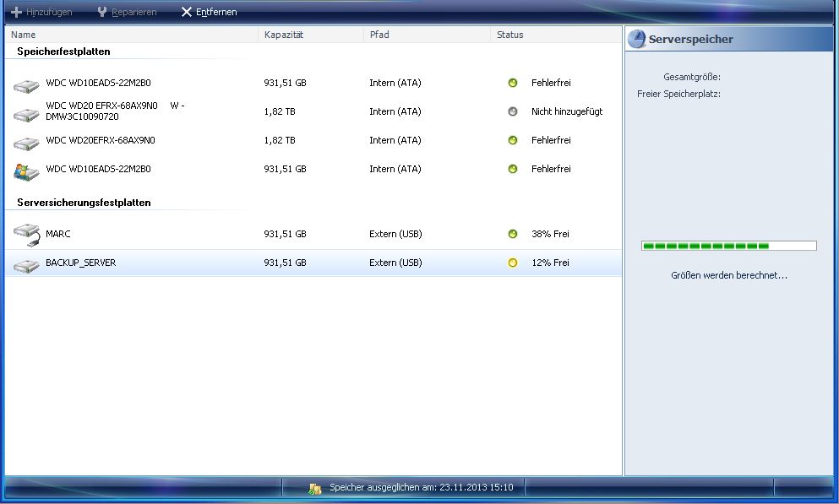Click the MARC USB drive icon
Viewport: 839px width, 504px height.
click(27, 235)
